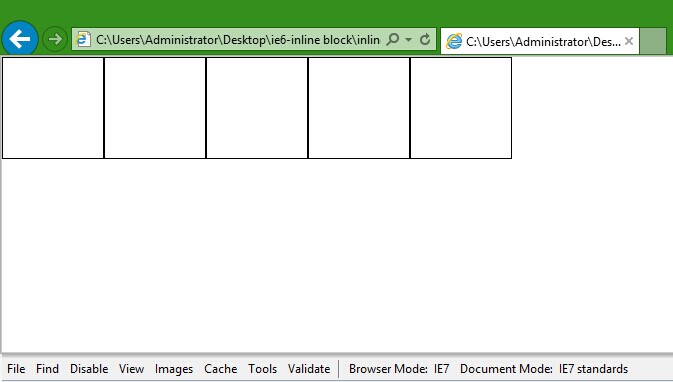Screen dimensions: 673x382
Task: Open the Find menu
Action: tap(47, 369)
